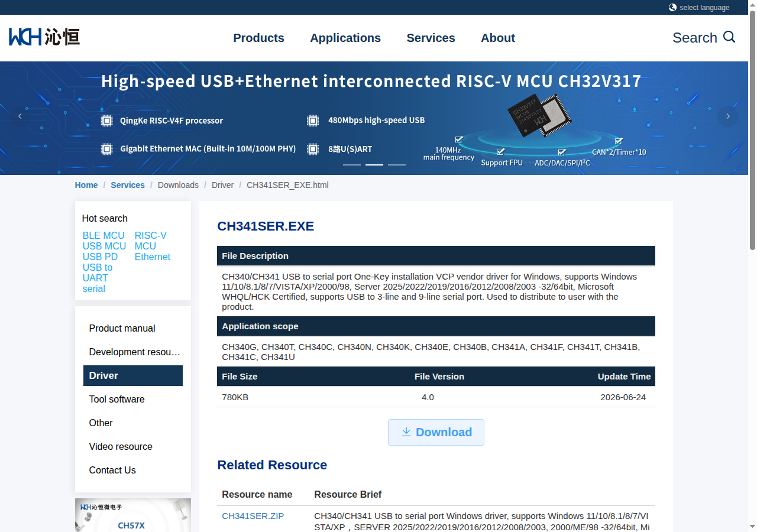Click the Download button
Viewport: 757px width, 532px height.
pyautogui.click(x=436, y=432)
